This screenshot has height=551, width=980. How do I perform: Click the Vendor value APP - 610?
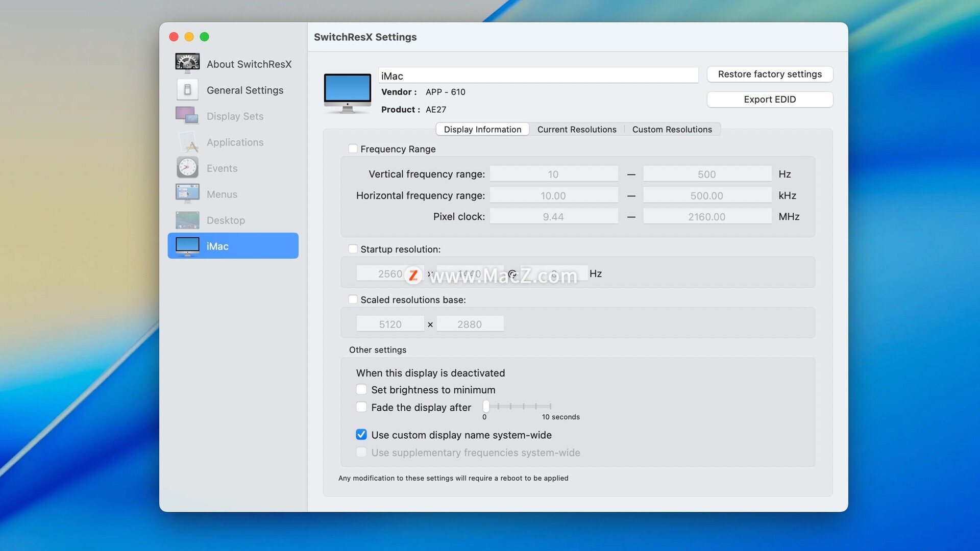tap(445, 92)
